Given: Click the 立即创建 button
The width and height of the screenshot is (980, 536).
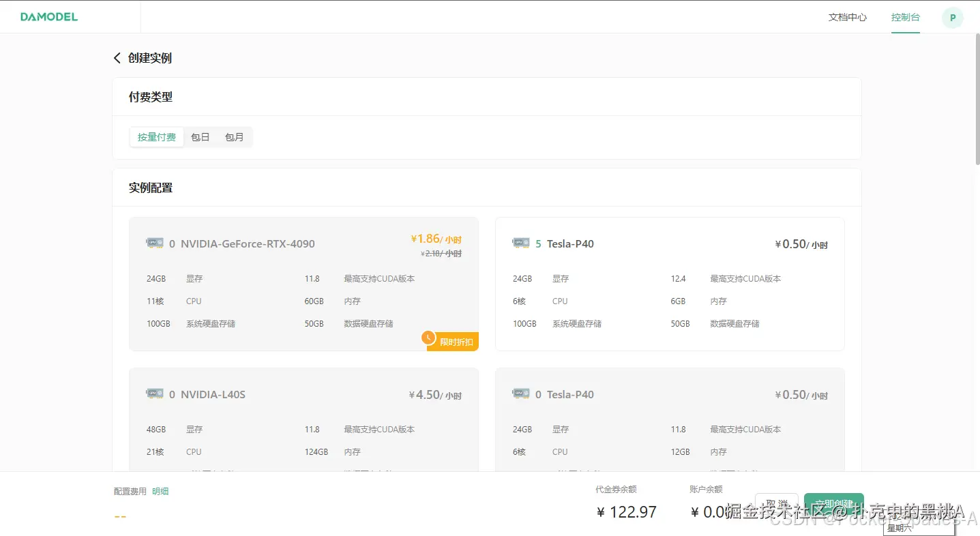Looking at the screenshot, I should tap(834, 505).
